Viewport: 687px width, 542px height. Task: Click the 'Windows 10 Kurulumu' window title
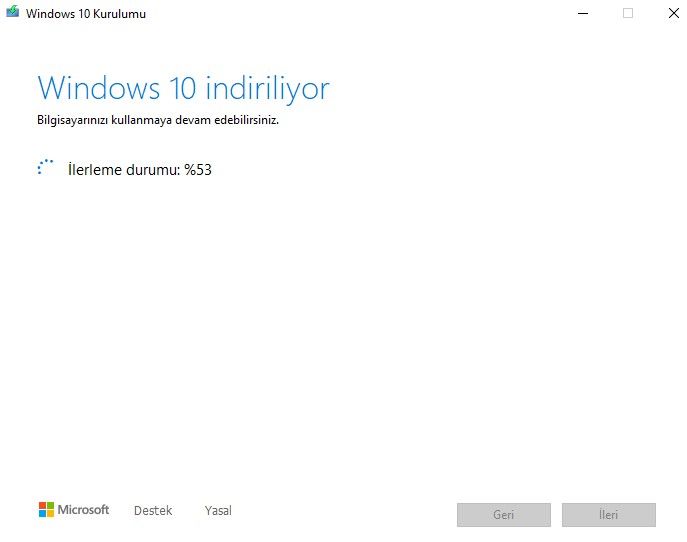click(x=86, y=14)
